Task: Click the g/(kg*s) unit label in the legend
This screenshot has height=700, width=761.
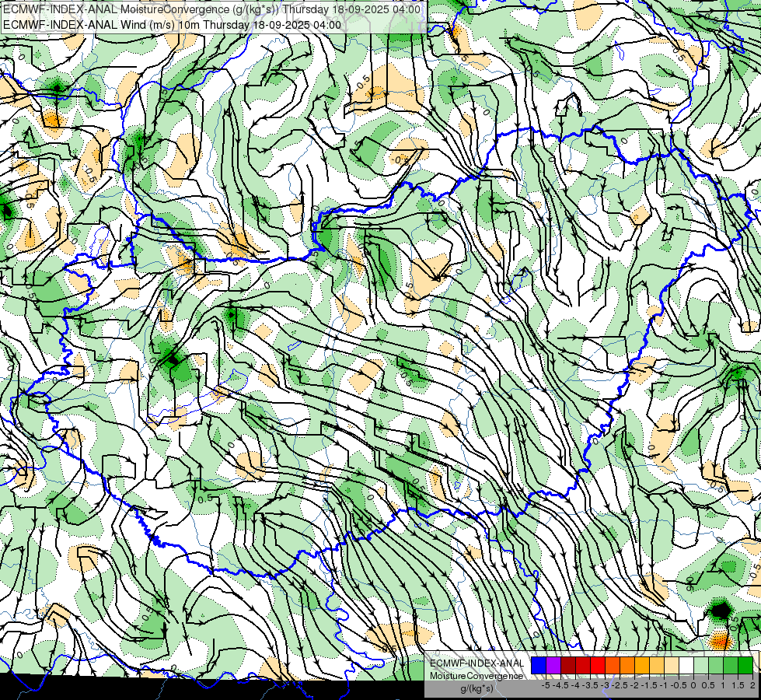Action: click(477, 688)
